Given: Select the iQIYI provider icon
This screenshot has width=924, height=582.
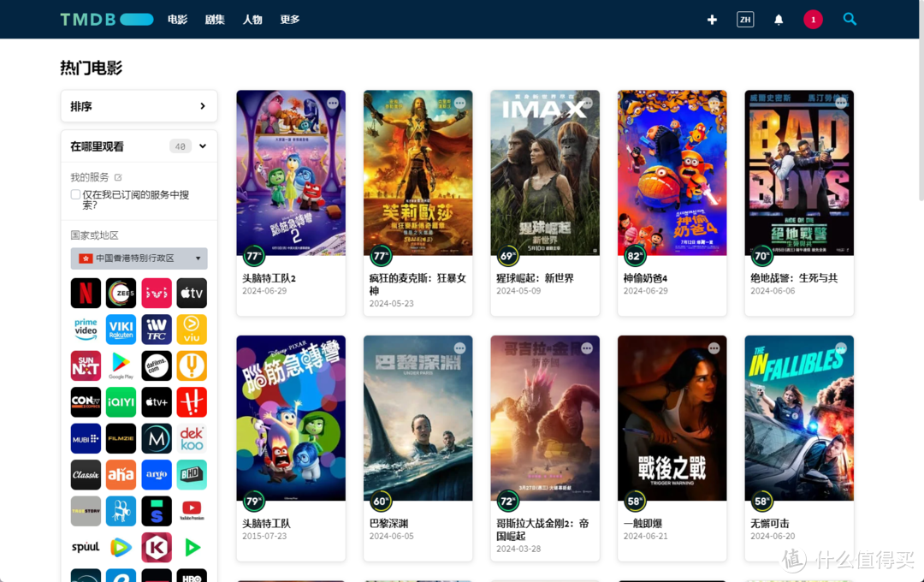Looking at the screenshot, I should [x=121, y=402].
